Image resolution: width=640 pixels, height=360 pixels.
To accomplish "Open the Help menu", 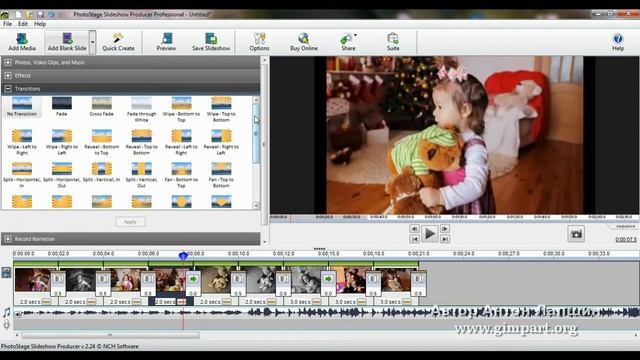I will pos(40,24).
